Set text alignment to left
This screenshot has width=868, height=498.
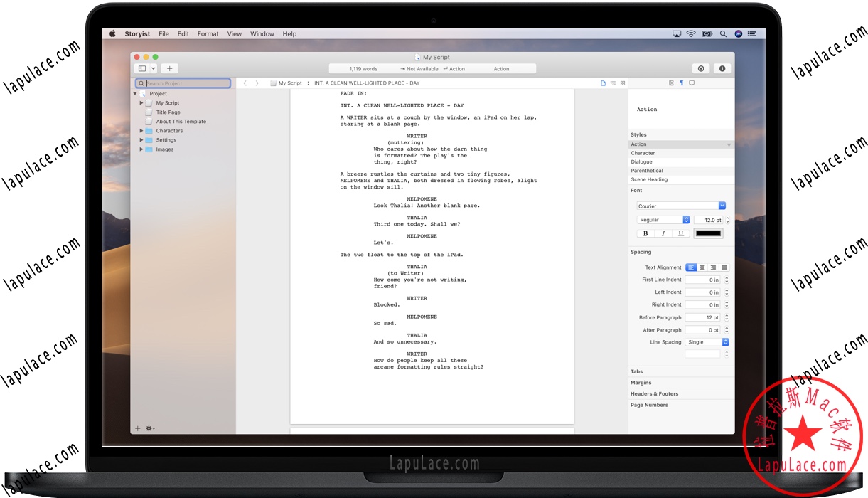[691, 267]
